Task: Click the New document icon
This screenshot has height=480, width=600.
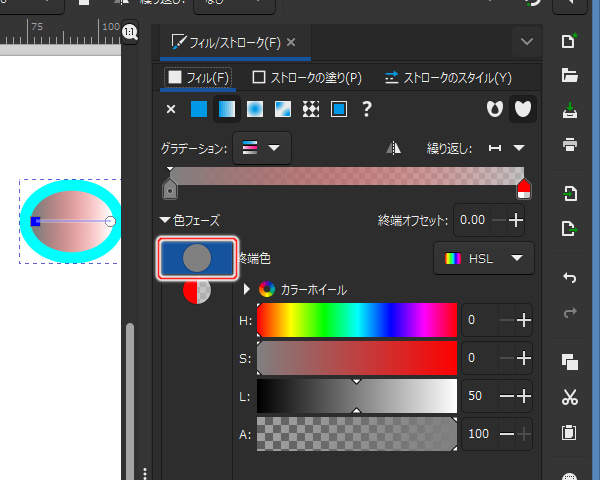Action: click(569, 41)
